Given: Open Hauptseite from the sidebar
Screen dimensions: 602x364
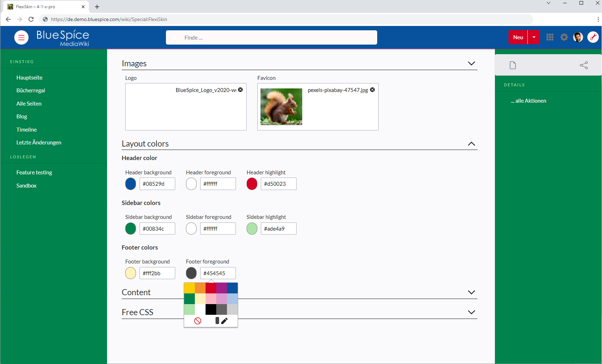Looking at the screenshot, I should click(29, 78).
